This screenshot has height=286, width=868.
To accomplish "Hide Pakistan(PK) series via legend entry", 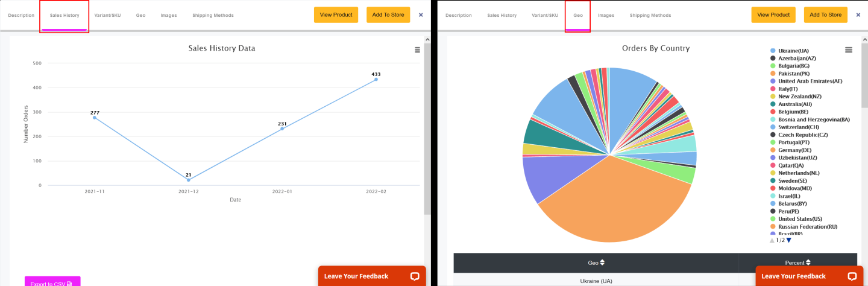I will pyautogui.click(x=794, y=74).
